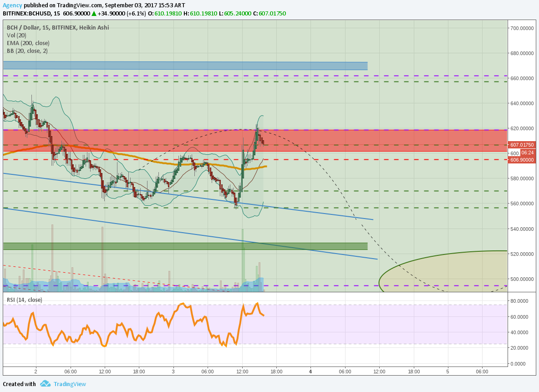539x392 pixels.
Task: Click the 606.90000 red price tag
Action: [x=522, y=160]
